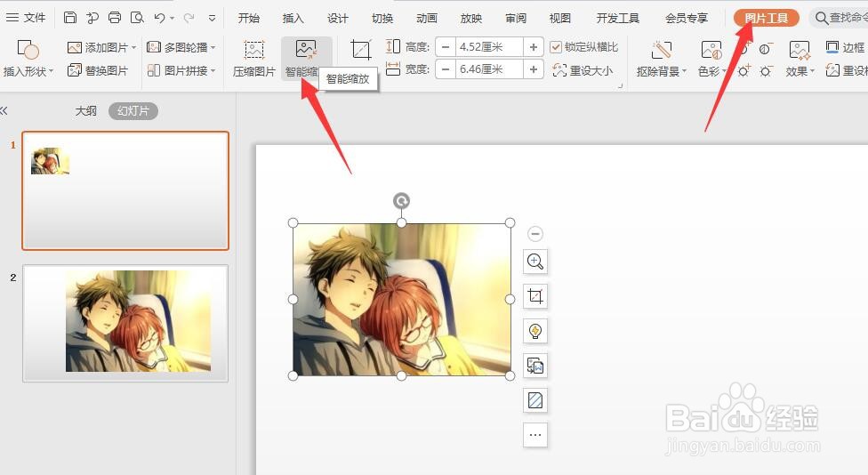Switch to the 开始 tab
The width and height of the screenshot is (868, 475).
click(248, 19)
